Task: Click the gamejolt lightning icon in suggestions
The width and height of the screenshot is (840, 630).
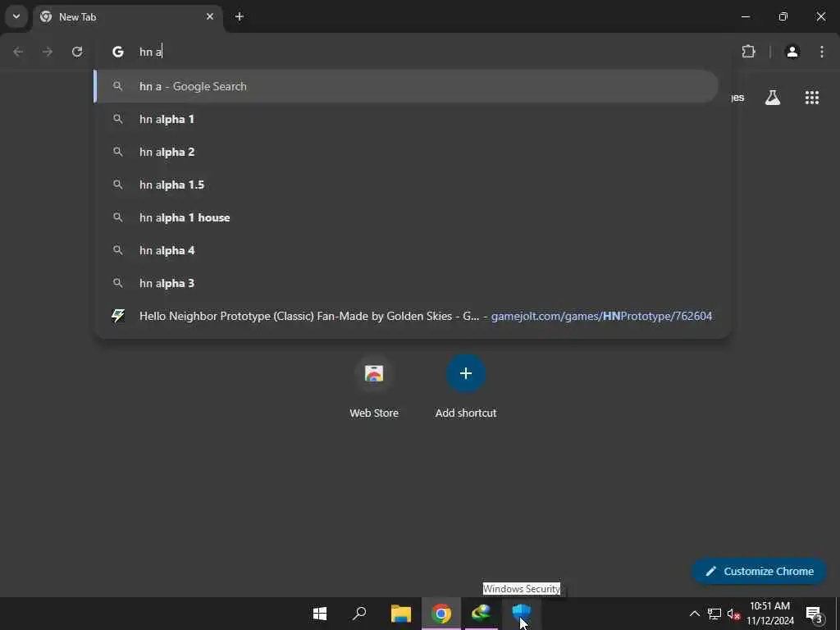Action: coord(118,316)
